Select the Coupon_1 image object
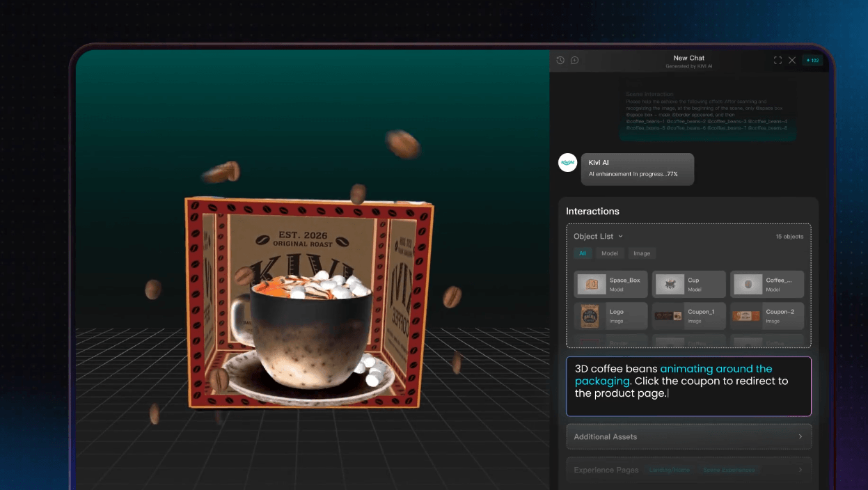Viewport: 868px width, 490px height. [x=689, y=316]
